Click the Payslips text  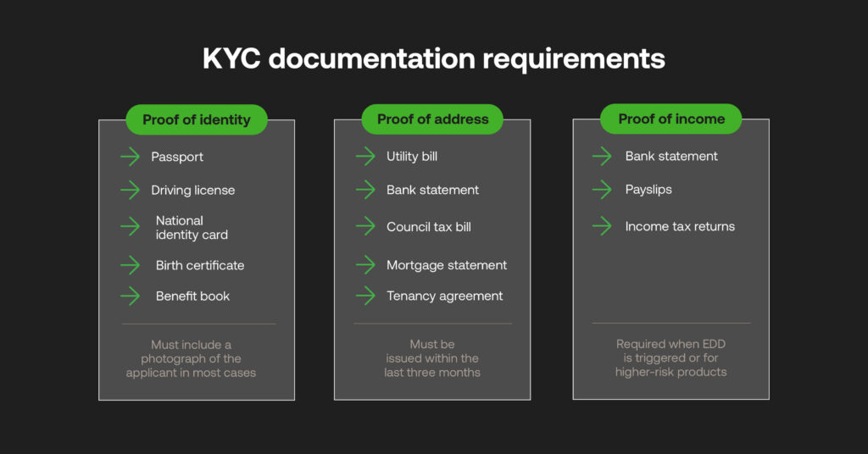point(648,190)
